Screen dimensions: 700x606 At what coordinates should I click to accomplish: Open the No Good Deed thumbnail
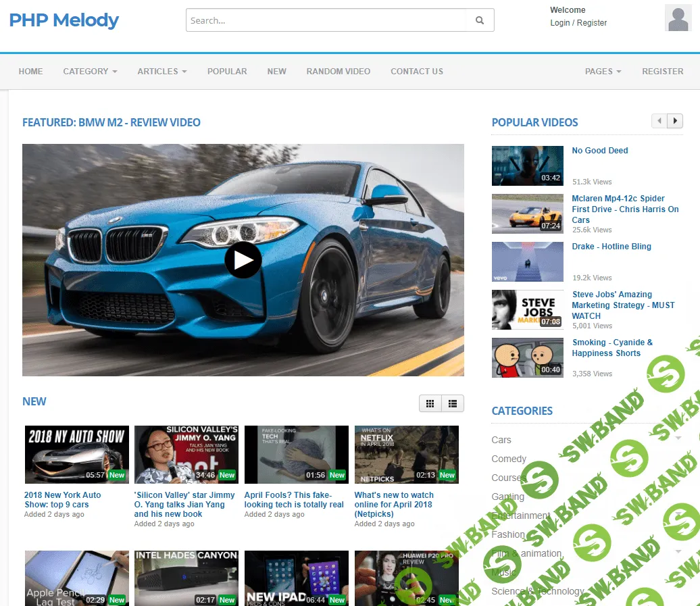527,166
